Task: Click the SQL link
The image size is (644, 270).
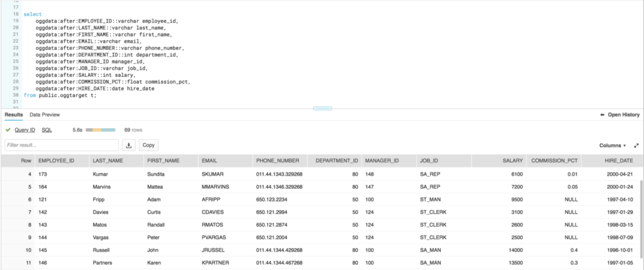Action: 47,130
